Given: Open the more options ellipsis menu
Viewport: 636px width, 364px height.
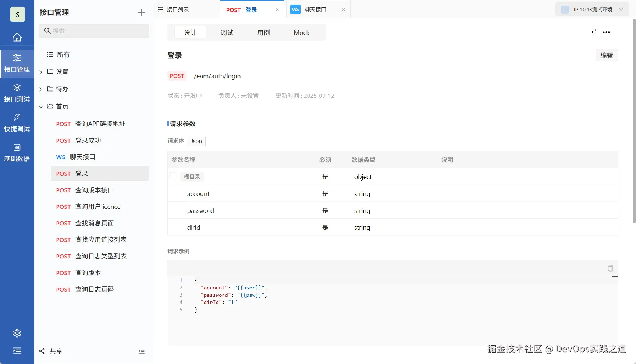Looking at the screenshot, I should (x=606, y=32).
